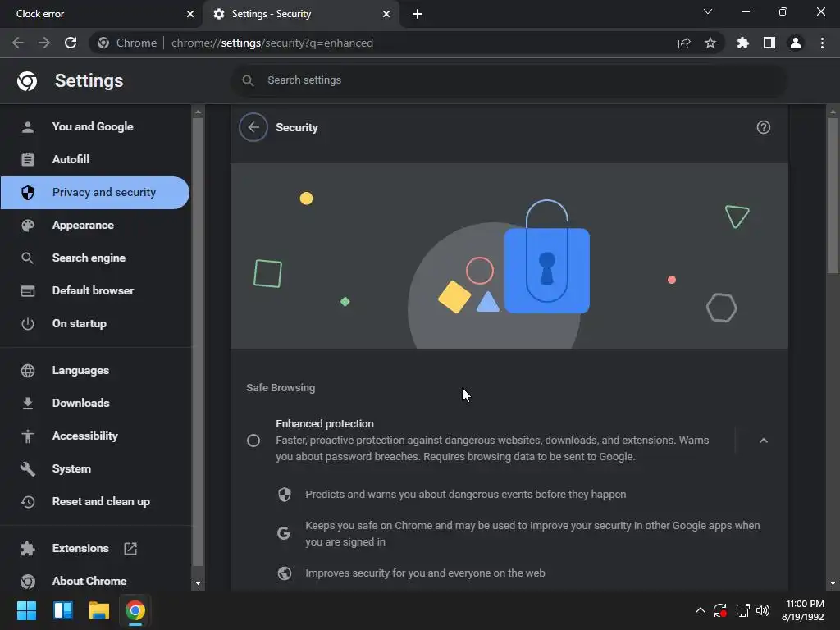Click the address bar URL
The image size is (840, 630).
pos(272,43)
